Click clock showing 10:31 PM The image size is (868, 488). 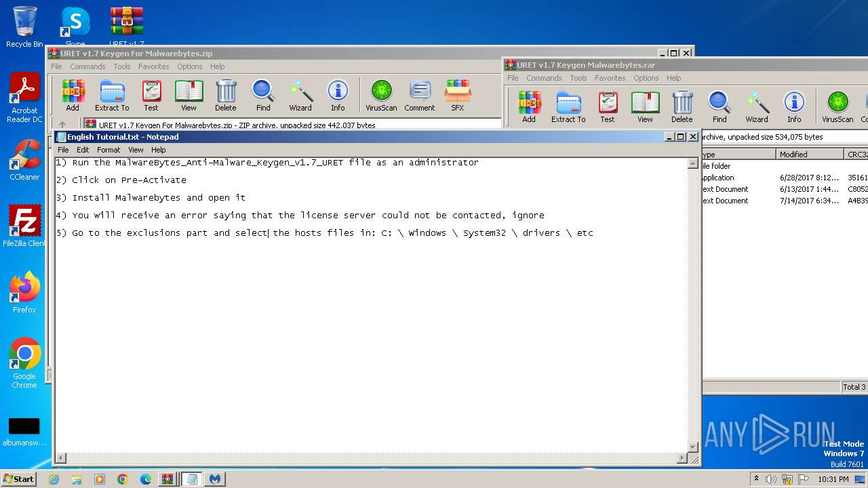833,479
